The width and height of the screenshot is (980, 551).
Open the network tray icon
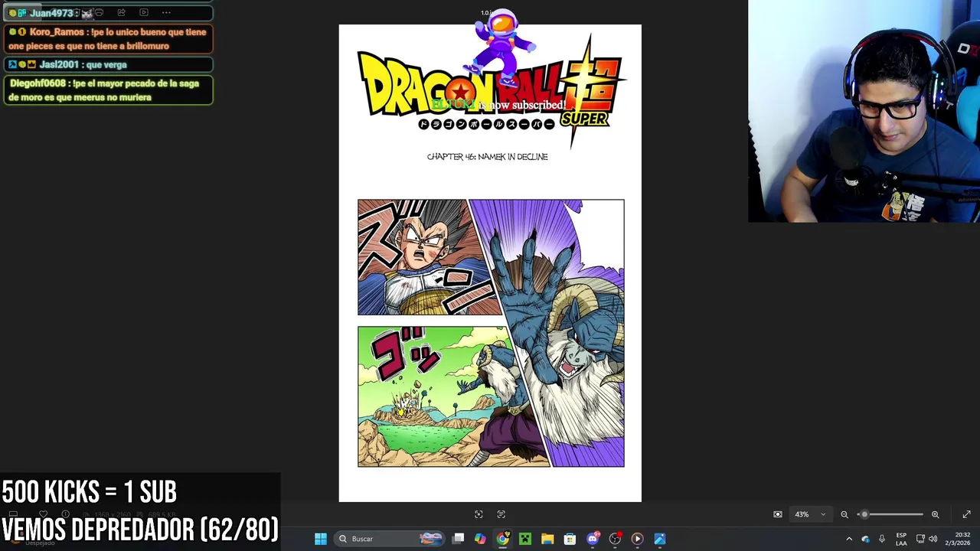point(920,539)
